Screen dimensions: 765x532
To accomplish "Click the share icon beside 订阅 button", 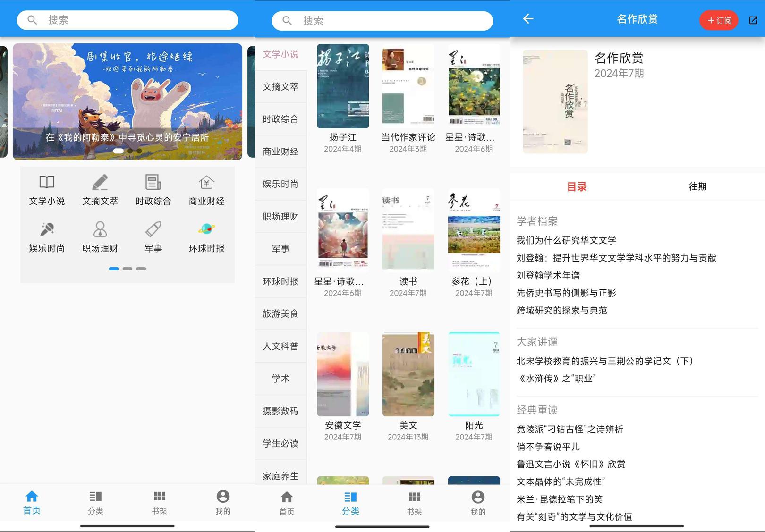I will pos(753,20).
